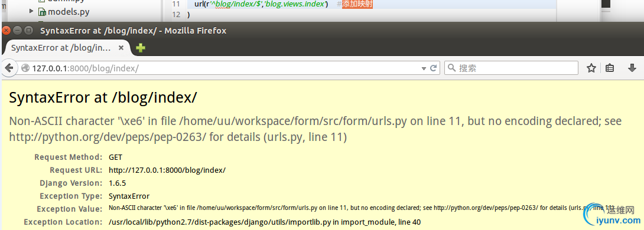Open the bookmarks list icon
644x230 pixels.
pos(610,68)
